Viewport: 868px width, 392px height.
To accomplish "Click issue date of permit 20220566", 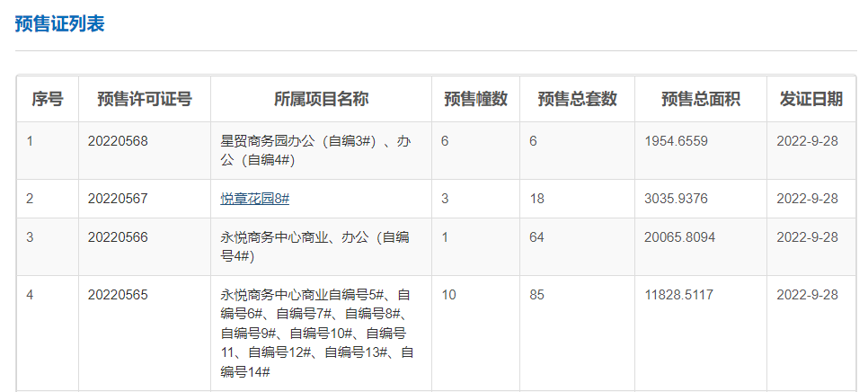I will pos(807,237).
